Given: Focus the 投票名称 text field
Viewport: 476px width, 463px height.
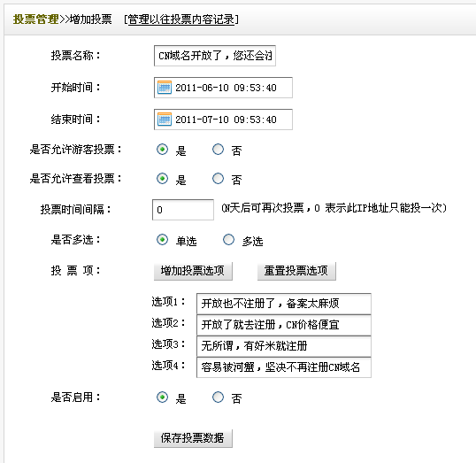Looking at the screenshot, I should tap(215, 56).
